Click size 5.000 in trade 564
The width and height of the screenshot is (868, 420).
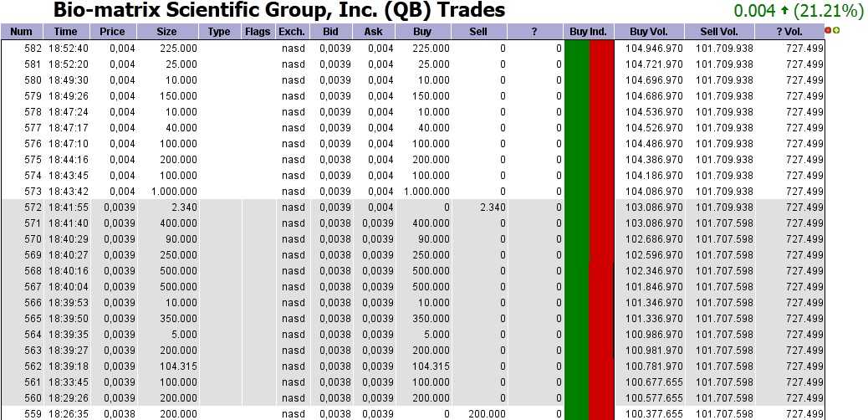183,335
